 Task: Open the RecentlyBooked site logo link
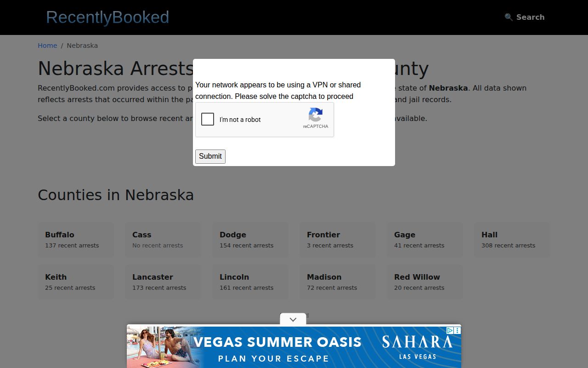pos(107,17)
